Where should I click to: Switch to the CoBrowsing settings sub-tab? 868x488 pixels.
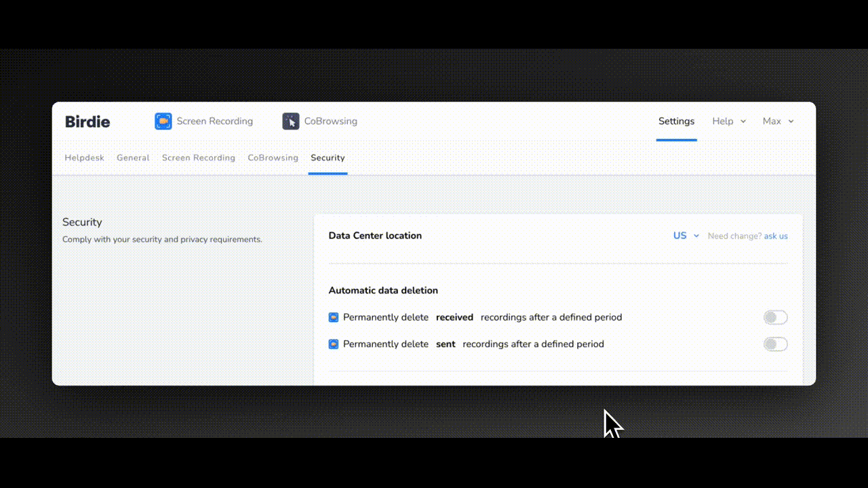click(273, 158)
